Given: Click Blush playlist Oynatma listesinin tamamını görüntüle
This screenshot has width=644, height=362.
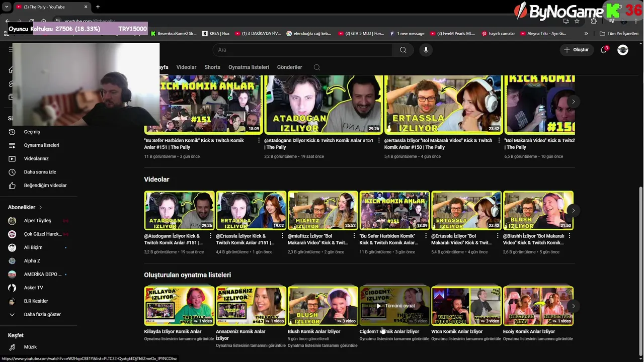Looking at the screenshot, I should pos(323,346).
